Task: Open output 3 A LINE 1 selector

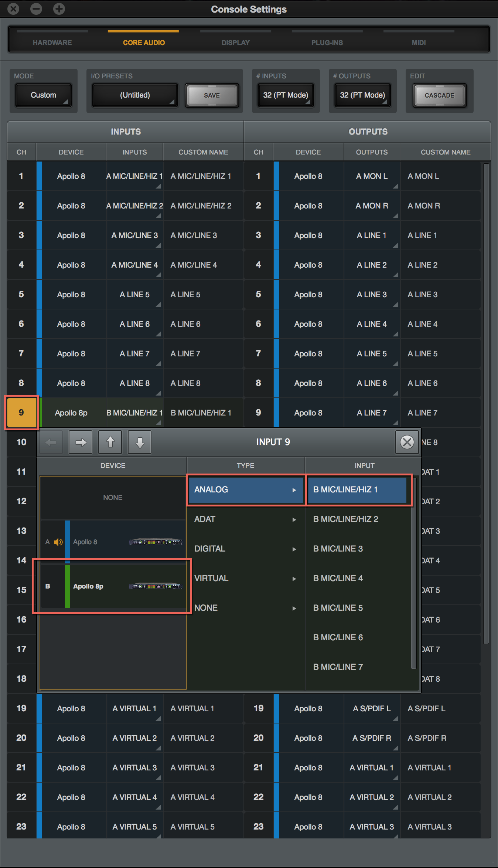Action: 372,235
